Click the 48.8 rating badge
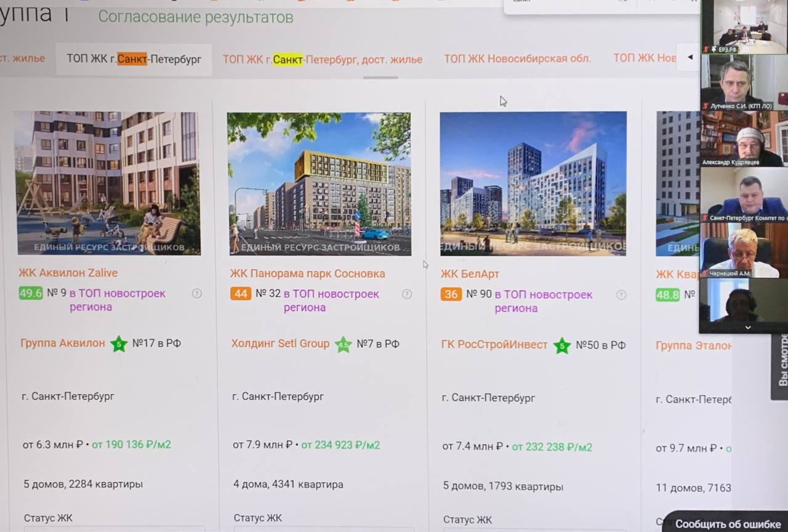 668,295
